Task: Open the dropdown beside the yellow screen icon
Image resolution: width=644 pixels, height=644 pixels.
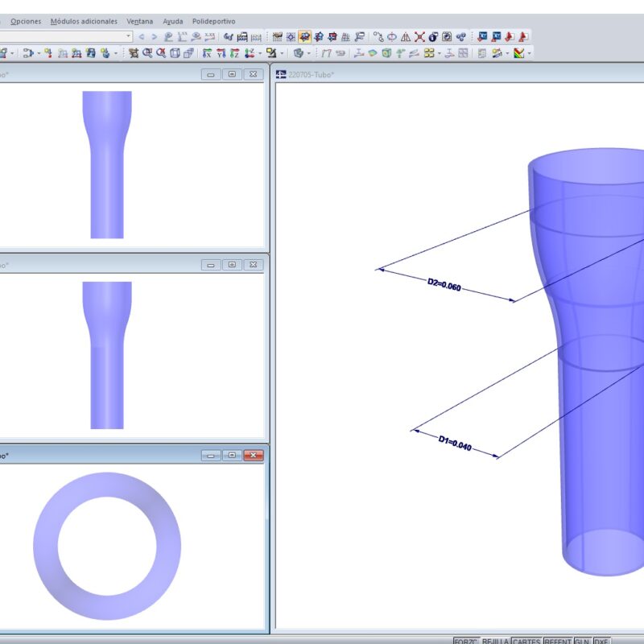Action: tap(282, 53)
